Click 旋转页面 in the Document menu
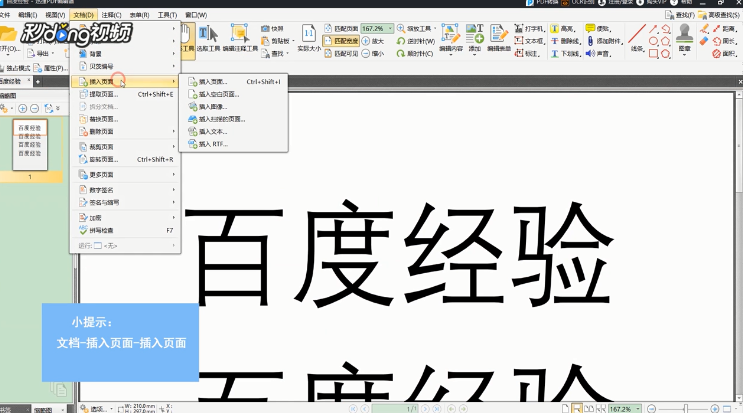 click(x=126, y=159)
